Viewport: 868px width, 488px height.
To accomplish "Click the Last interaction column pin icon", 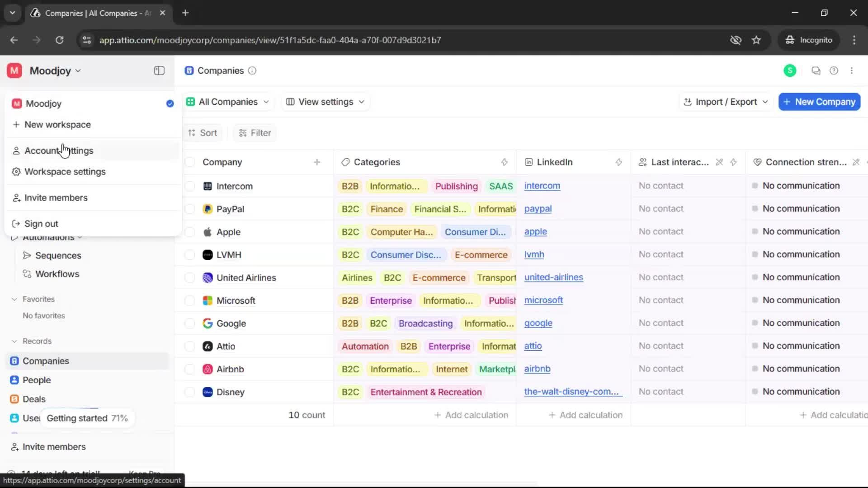I will click(720, 162).
